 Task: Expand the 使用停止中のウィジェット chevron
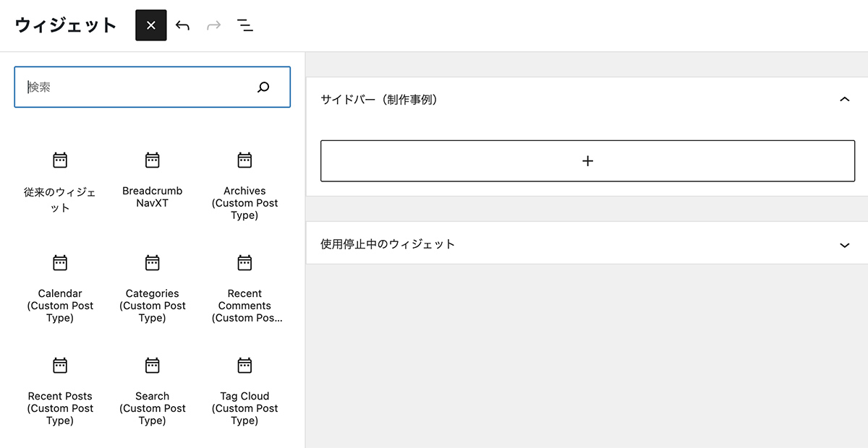(x=844, y=245)
